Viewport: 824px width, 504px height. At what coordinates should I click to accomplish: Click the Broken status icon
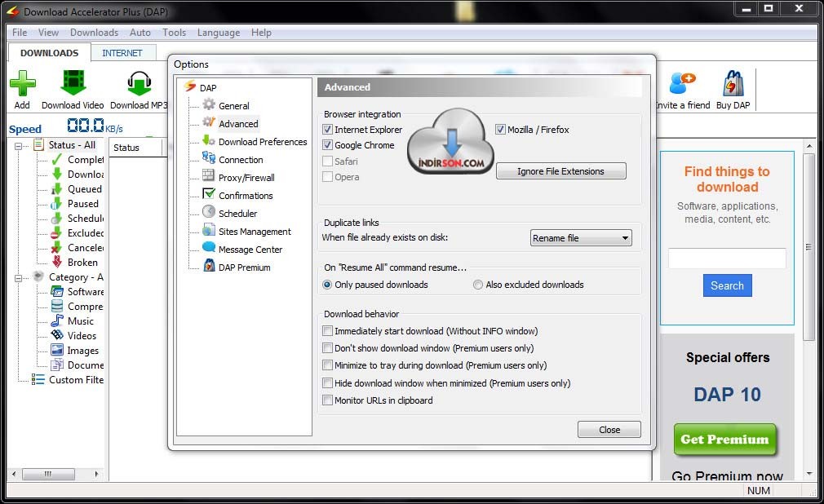coord(57,262)
